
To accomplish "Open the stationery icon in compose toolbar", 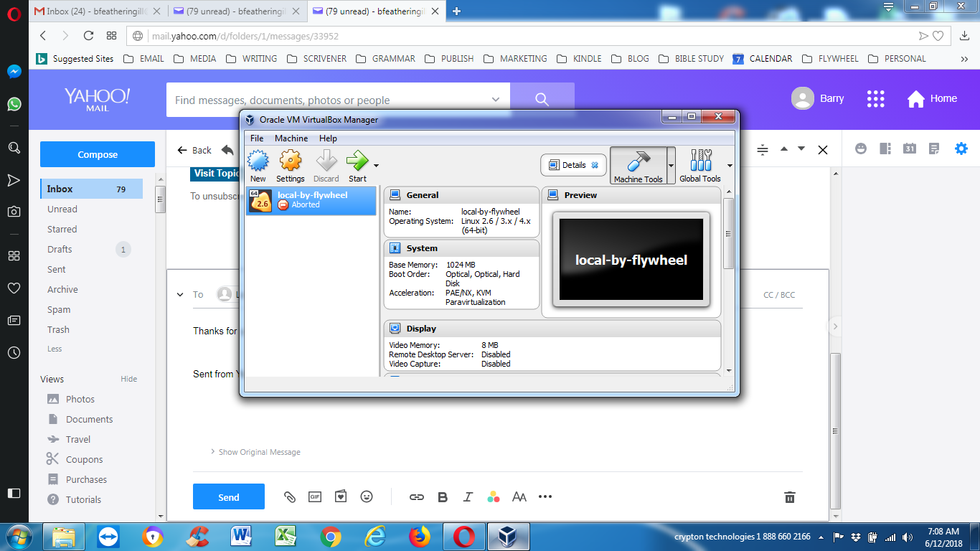I will 341,496.
